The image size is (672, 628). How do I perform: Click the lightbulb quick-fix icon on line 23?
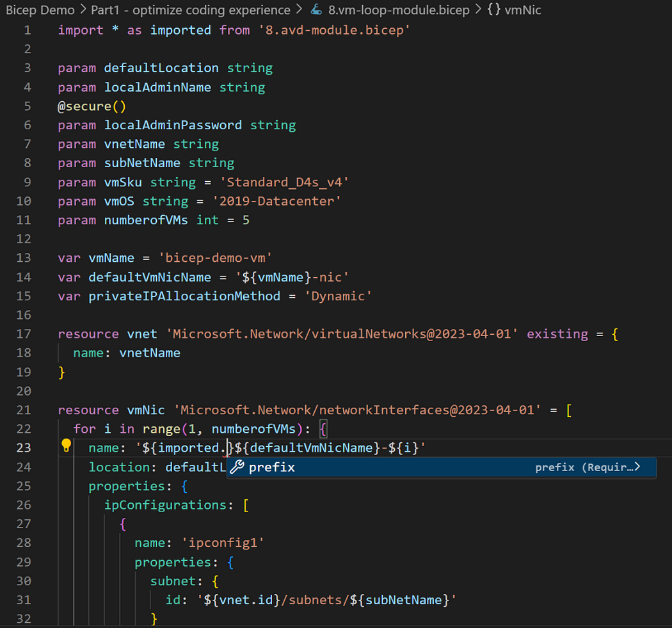point(66,446)
